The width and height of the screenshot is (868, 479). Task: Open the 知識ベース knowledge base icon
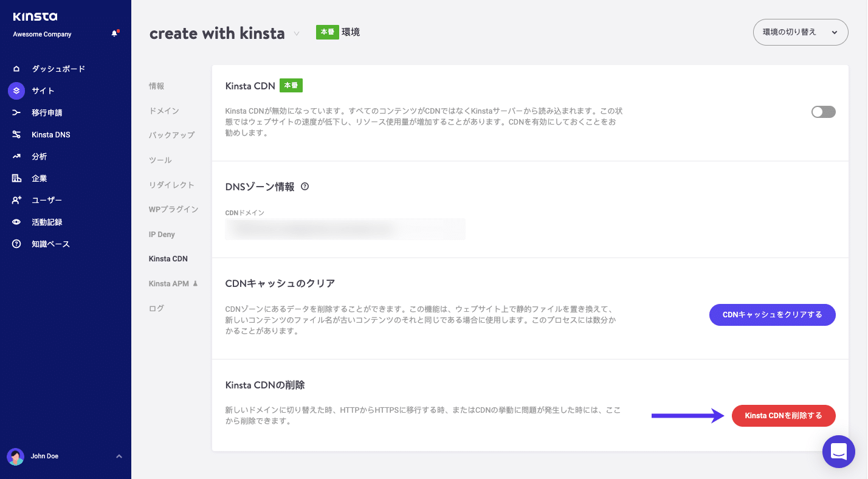click(x=16, y=244)
